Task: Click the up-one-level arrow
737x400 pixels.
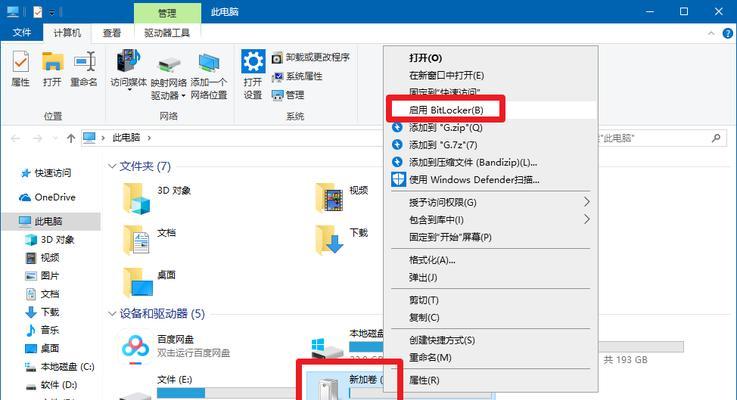Action: [x=71, y=138]
